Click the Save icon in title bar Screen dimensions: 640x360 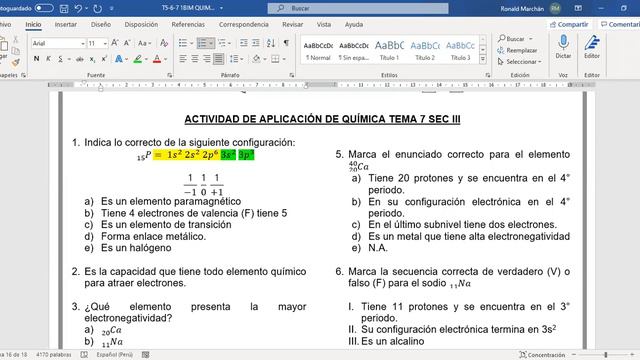[64, 8]
